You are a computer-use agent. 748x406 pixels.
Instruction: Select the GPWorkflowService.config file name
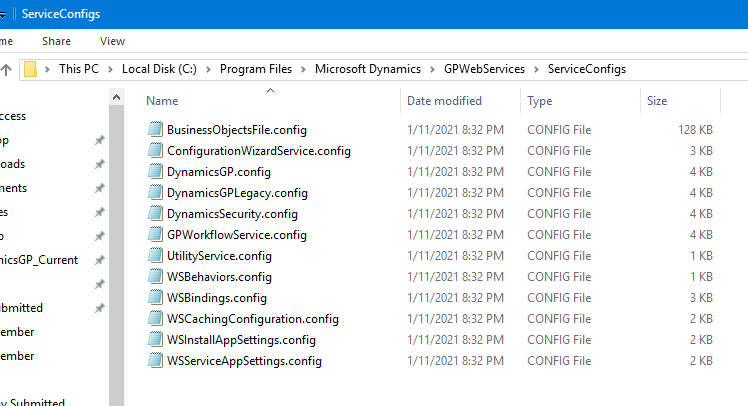coord(237,235)
